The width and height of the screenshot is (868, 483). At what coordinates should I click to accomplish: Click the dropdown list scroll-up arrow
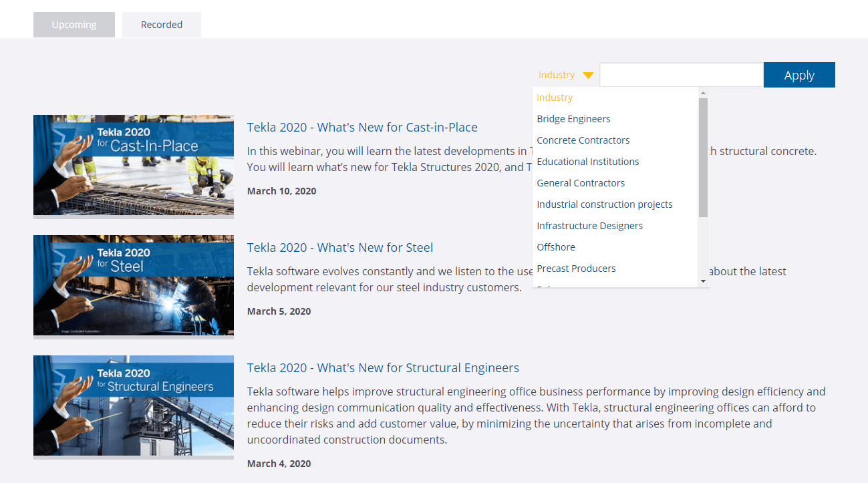click(703, 93)
